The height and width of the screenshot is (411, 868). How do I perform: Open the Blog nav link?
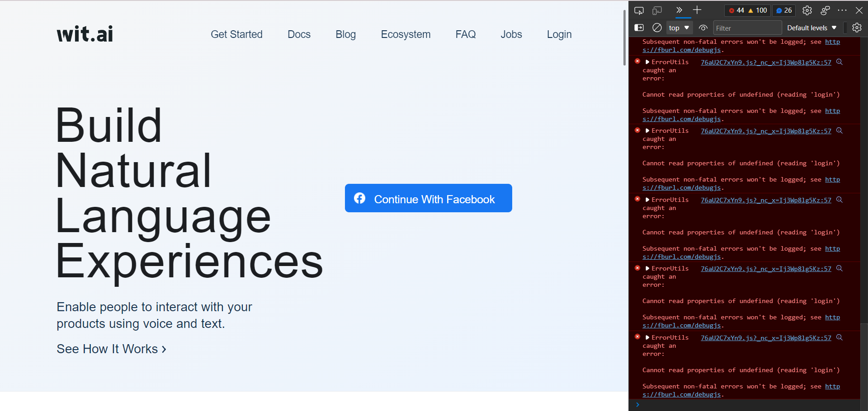coord(345,34)
